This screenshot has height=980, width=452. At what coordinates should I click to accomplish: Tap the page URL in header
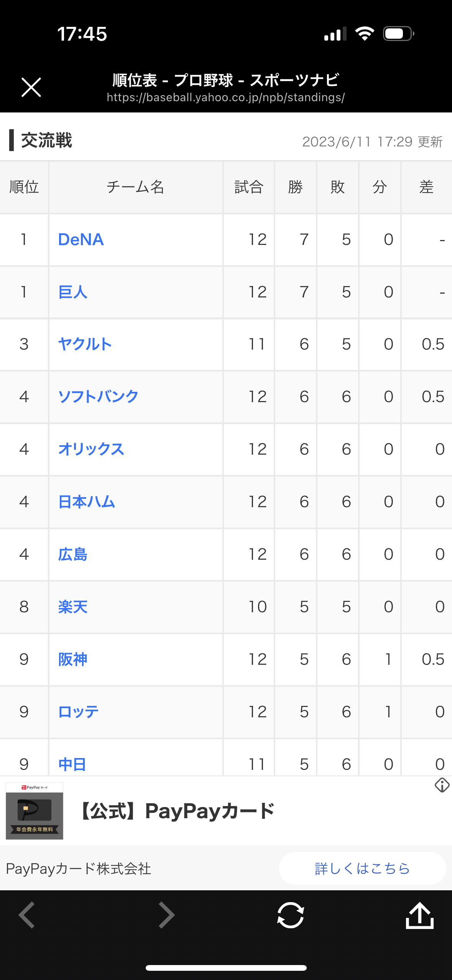[x=225, y=98]
